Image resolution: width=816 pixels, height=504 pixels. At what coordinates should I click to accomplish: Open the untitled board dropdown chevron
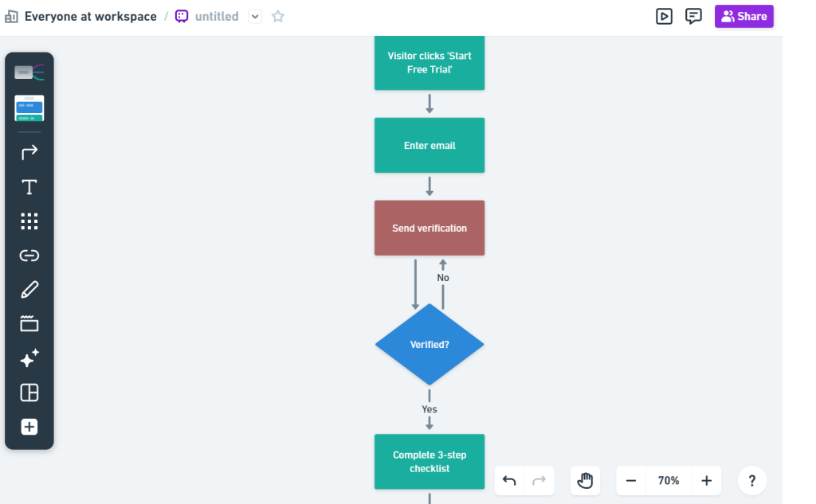pyautogui.click(x=254, y=16)
